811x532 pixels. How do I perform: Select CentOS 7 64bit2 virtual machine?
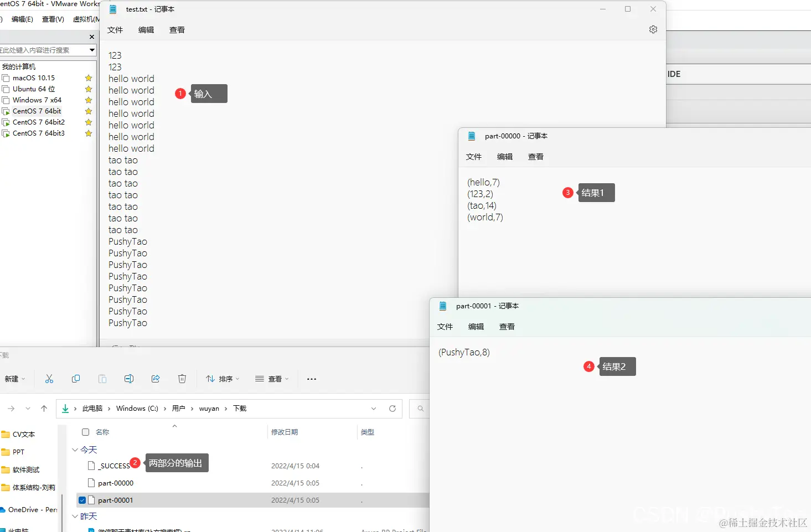coord(39,122)
